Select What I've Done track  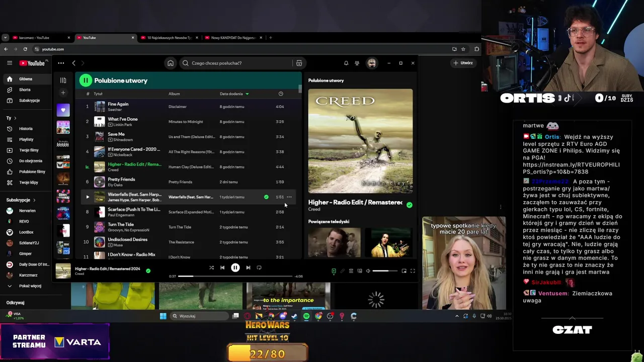pos(123,119)
